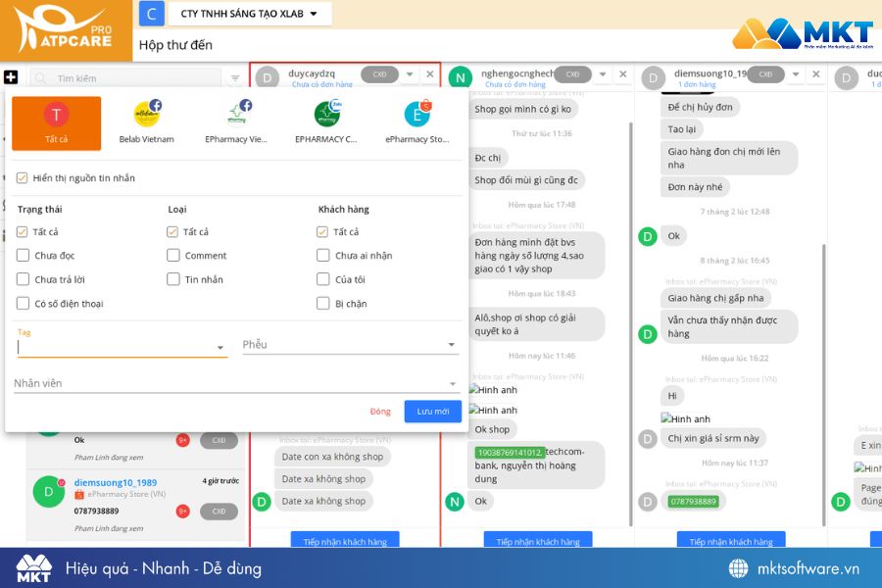
Task: Check the Bị chặn customer filter
Action: pyautogui.click(x=322, y=303)
